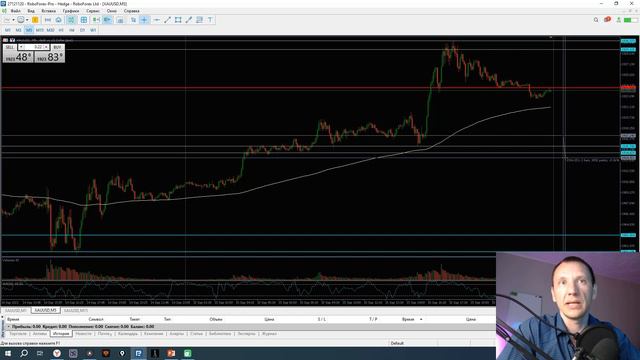The height and width of the screenshot is (360, 640).
Task: Switch chart to H4 timeframe
Action: coord(72,30)
